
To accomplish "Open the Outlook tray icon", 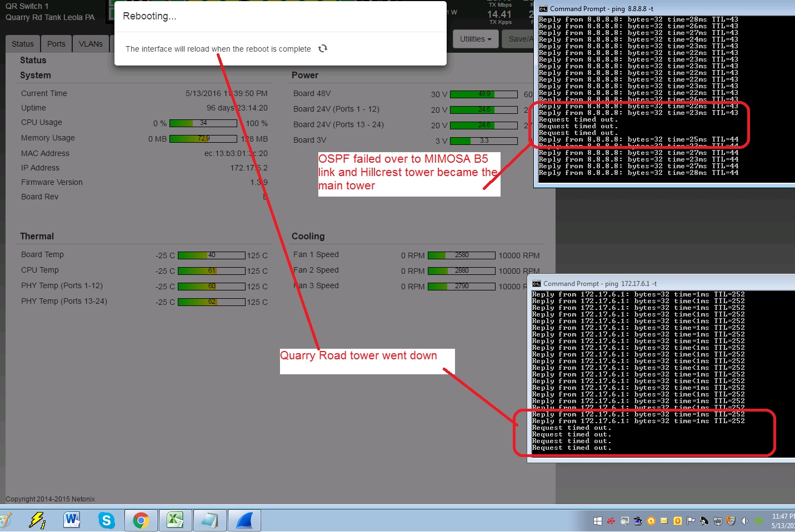I will point(677,521).
